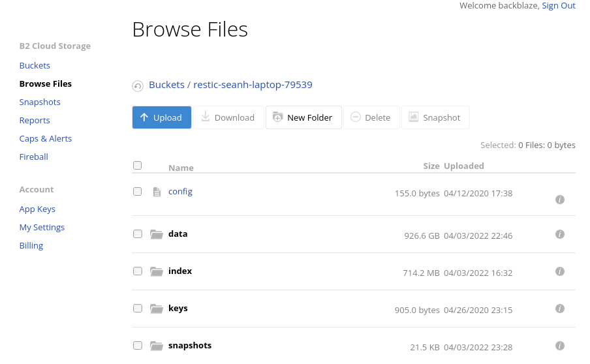Screen dimensions: 590x364
Task: Click the info icon for config file
Action: pyautogui.click(x=559, y=200)
